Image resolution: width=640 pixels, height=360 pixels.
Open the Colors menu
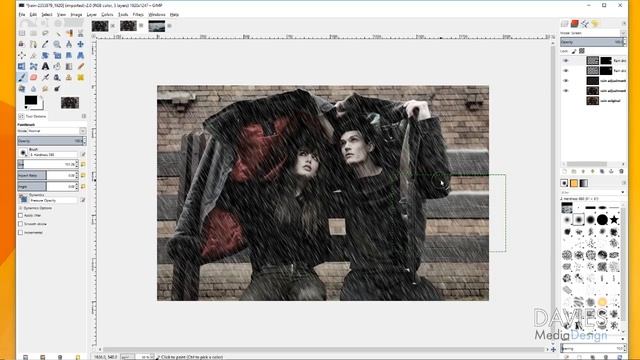(107, 14)
